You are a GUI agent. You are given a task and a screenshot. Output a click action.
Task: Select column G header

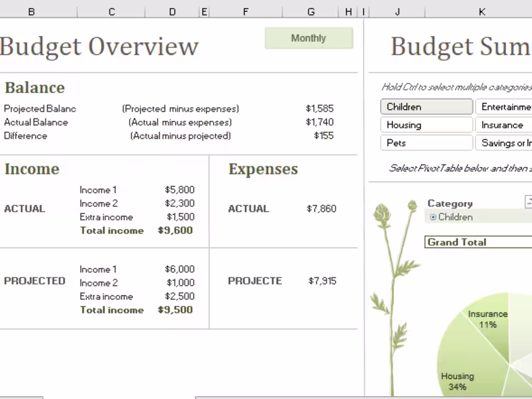[311, 11]
